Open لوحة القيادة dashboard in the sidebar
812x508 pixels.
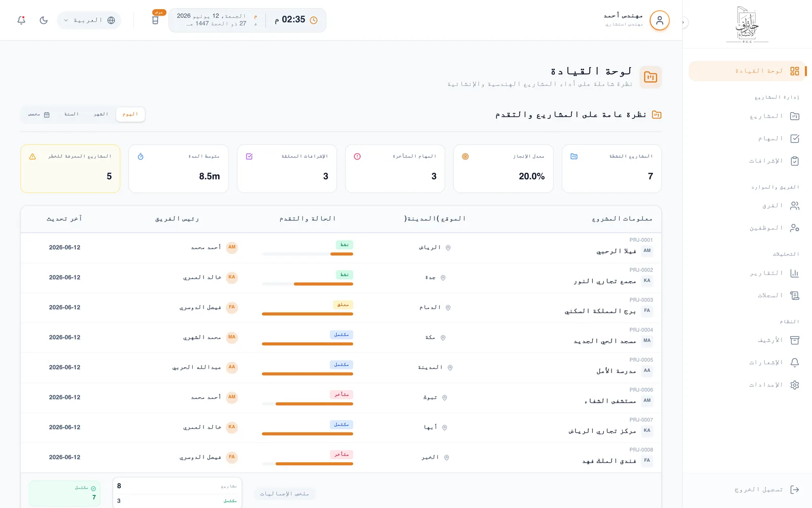(747, 71)
